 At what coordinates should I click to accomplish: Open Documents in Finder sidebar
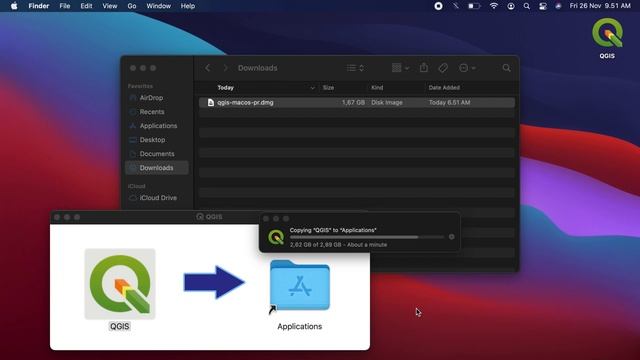pyautogui.click(x=157, y=154)
